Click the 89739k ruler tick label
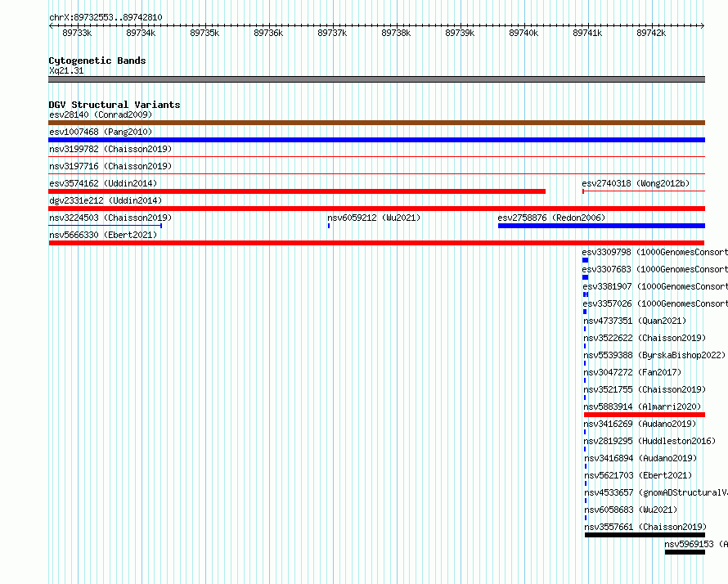Screen dimensions: 728x584 pyautogui.click(x=460, y=33)
